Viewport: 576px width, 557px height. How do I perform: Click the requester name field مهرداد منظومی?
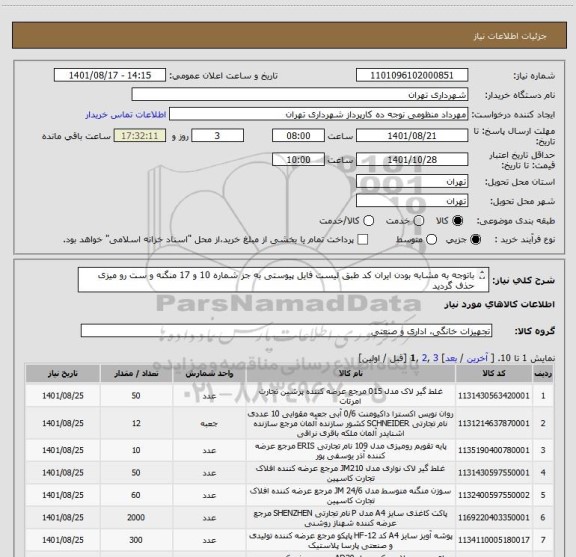pyautogui.click(x=318, y=114)
